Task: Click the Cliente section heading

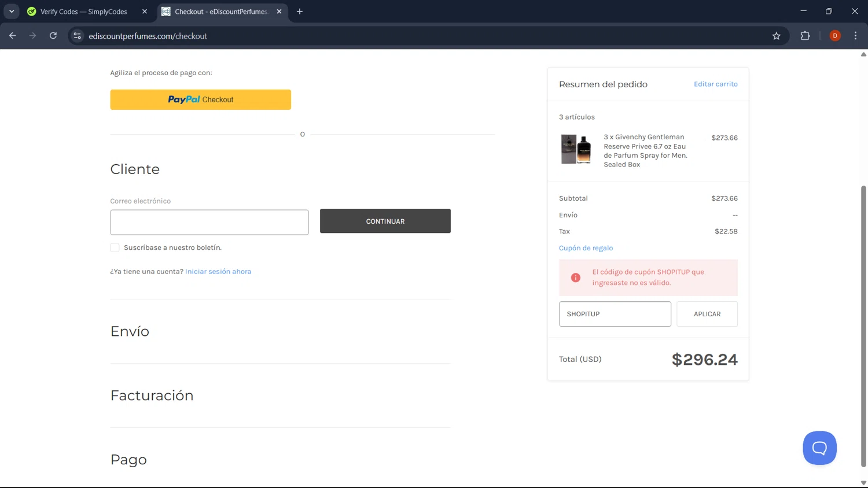Action: 135,169
